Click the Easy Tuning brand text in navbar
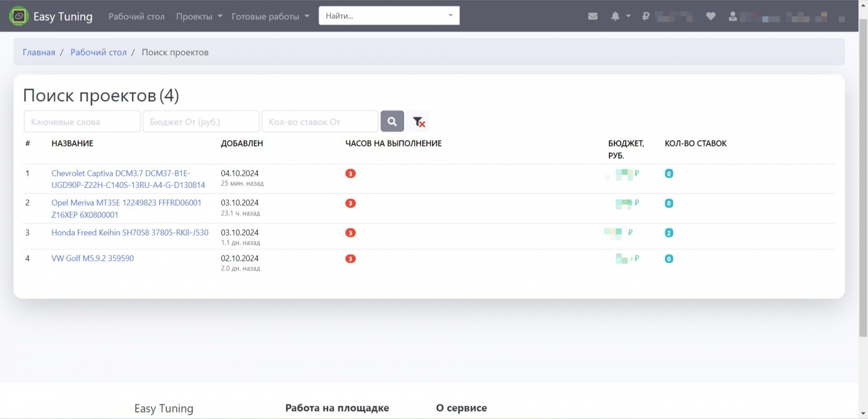 click(x=63, y=16)
